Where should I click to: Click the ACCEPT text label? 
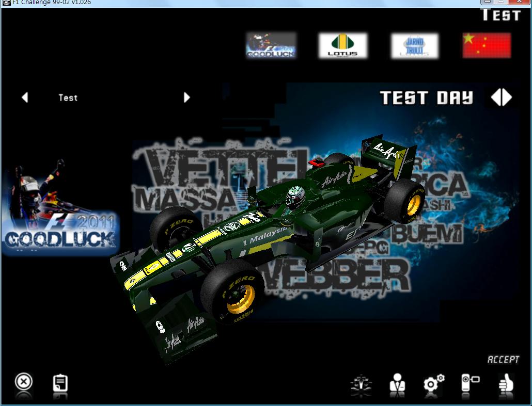coord(503,360)
